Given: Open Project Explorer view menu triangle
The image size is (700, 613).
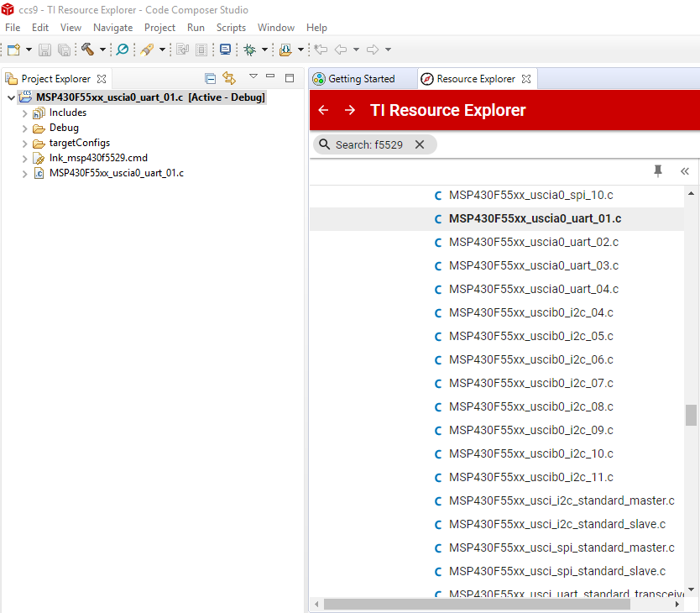Looking at the screenshot, I should [253, 76].
